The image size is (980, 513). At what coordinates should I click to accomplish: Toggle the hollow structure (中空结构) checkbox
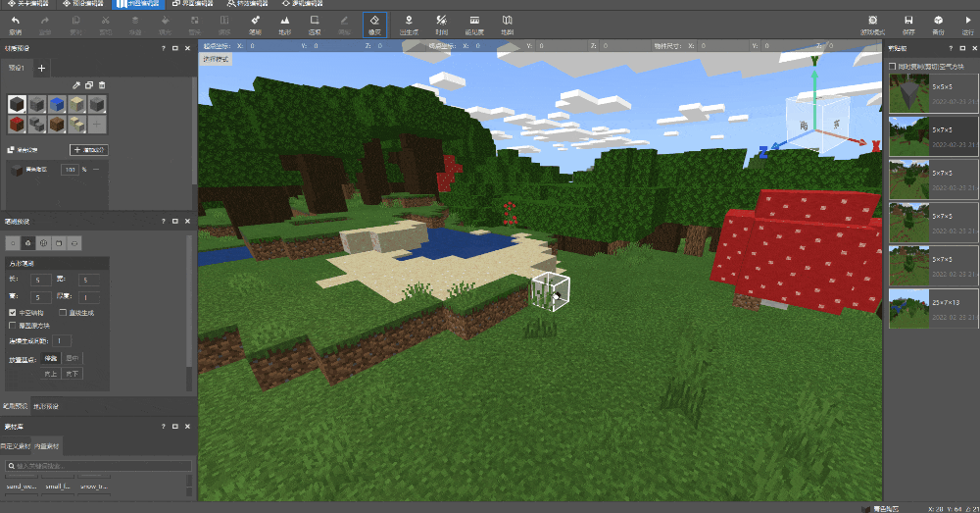[x=12, y=313]
